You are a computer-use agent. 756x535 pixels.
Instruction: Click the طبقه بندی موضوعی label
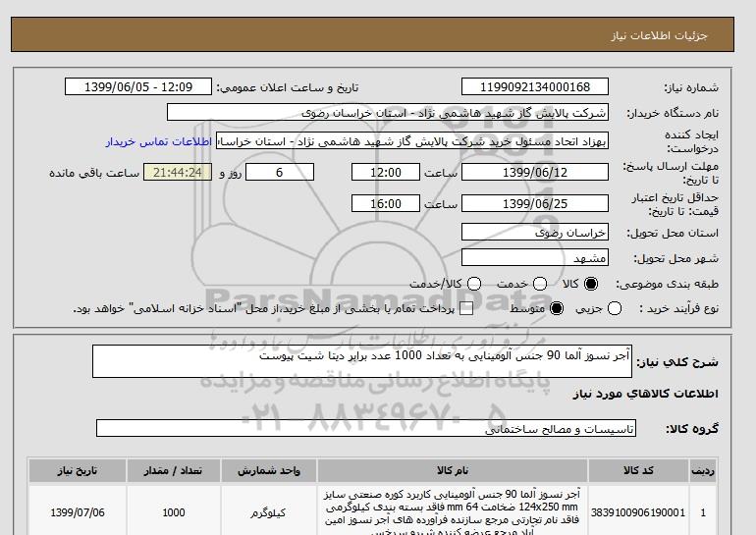[x=668, y=285]
